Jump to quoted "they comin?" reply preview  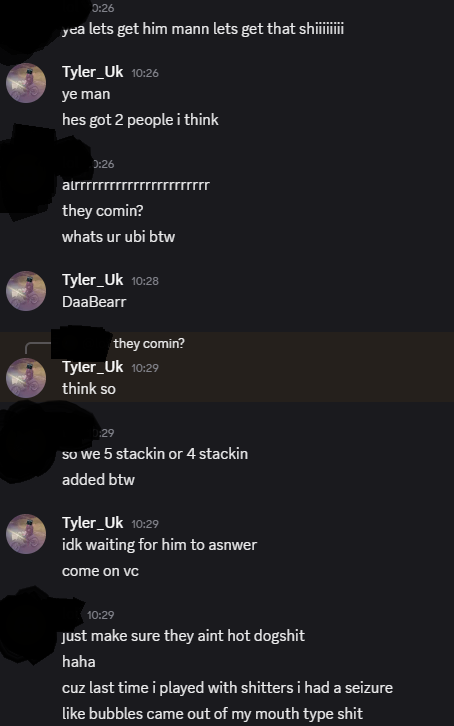149,344
